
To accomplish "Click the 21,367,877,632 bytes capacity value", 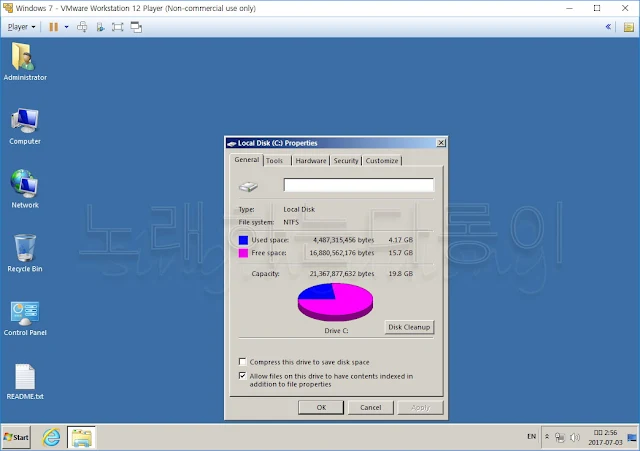I will 342,273.
